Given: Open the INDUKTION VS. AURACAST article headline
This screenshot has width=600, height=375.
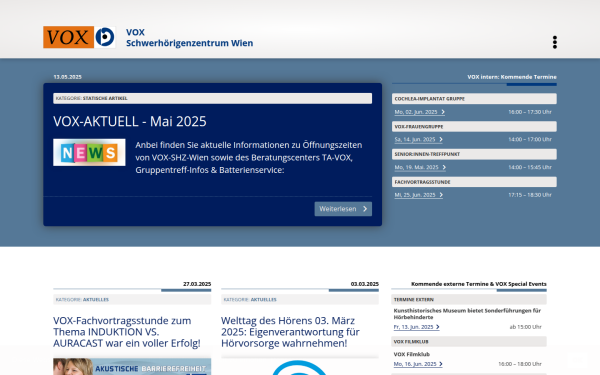Looking at the screenshot, I should coord(127,332).
